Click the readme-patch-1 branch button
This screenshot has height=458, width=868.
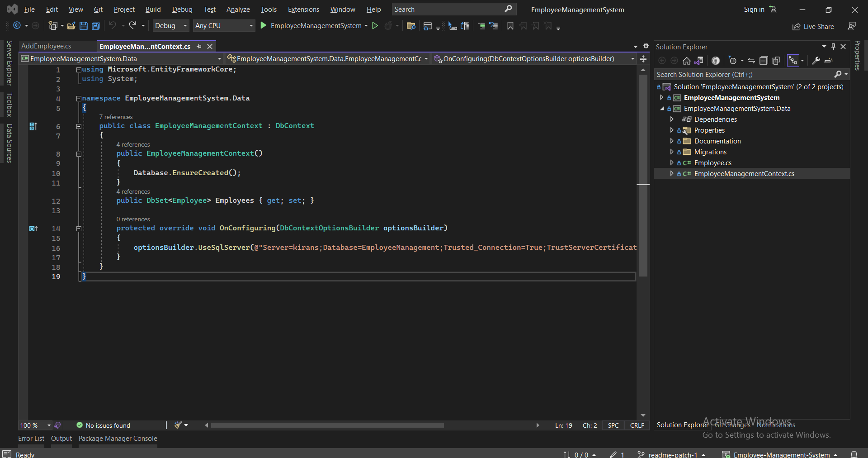(671, 454)
